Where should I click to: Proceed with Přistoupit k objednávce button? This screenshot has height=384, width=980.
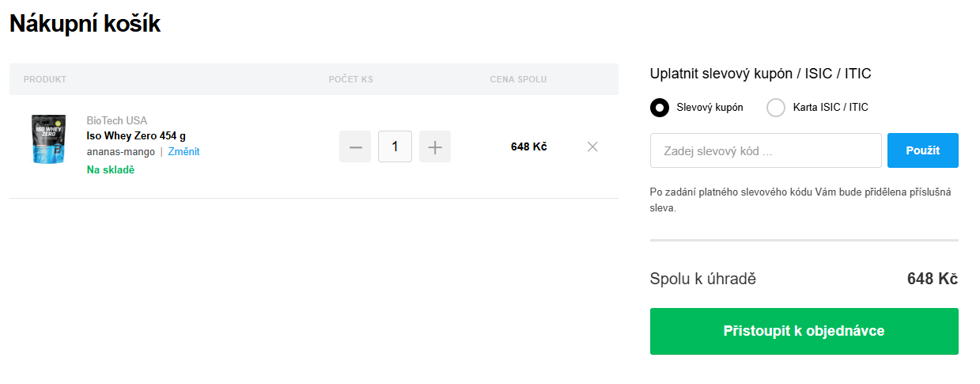(x=804, y=331)
